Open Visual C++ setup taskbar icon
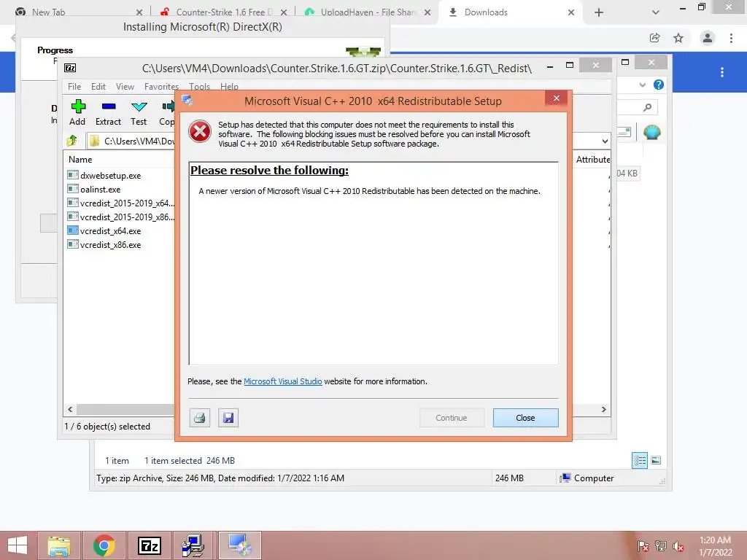Screen dimensions: 747x560 239,545
